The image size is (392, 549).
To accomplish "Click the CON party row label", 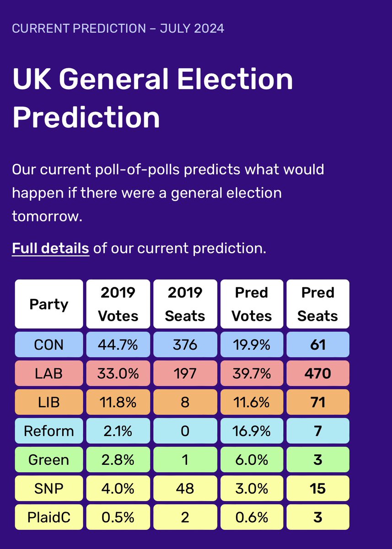I will point(49,344).
